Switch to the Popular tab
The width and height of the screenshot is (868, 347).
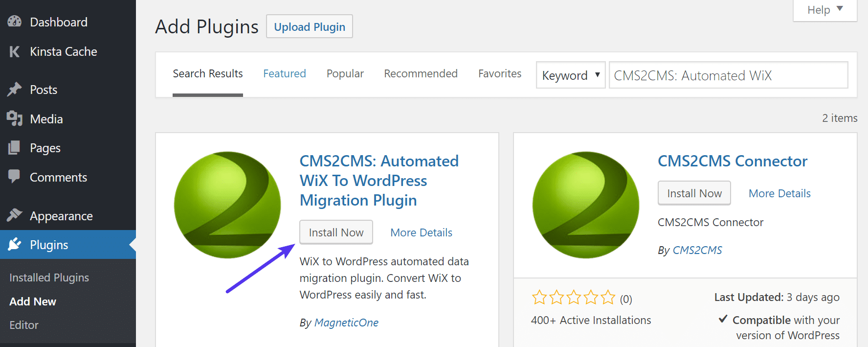point(345,74)
